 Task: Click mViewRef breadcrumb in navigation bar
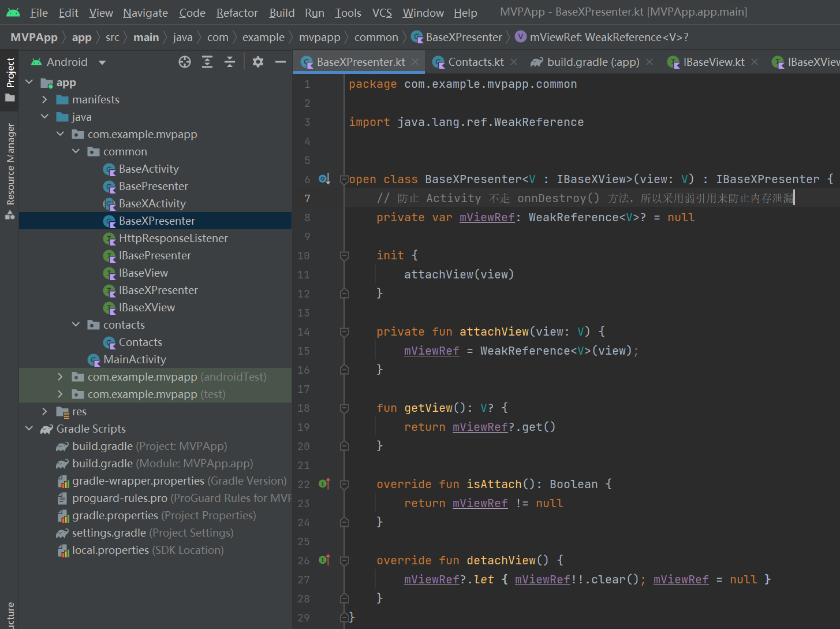[x=602, y=38]
